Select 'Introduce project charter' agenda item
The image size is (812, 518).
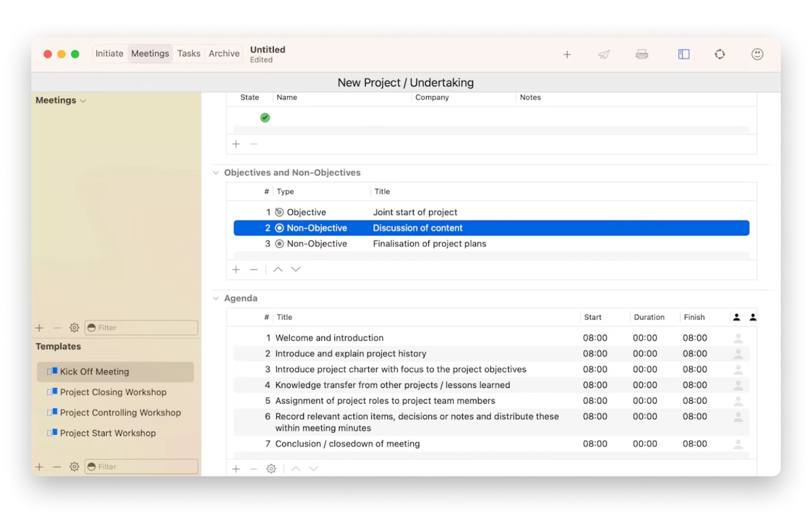click(491, 369)
